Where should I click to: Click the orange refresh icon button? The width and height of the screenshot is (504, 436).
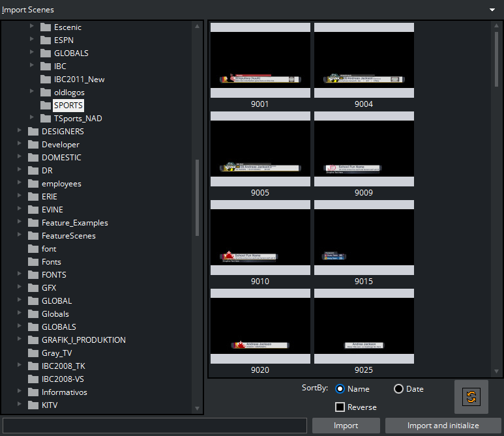(472, 397)
